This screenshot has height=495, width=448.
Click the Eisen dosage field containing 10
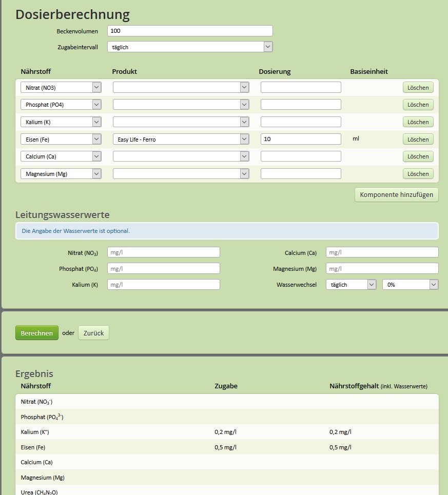coord(300,140)
